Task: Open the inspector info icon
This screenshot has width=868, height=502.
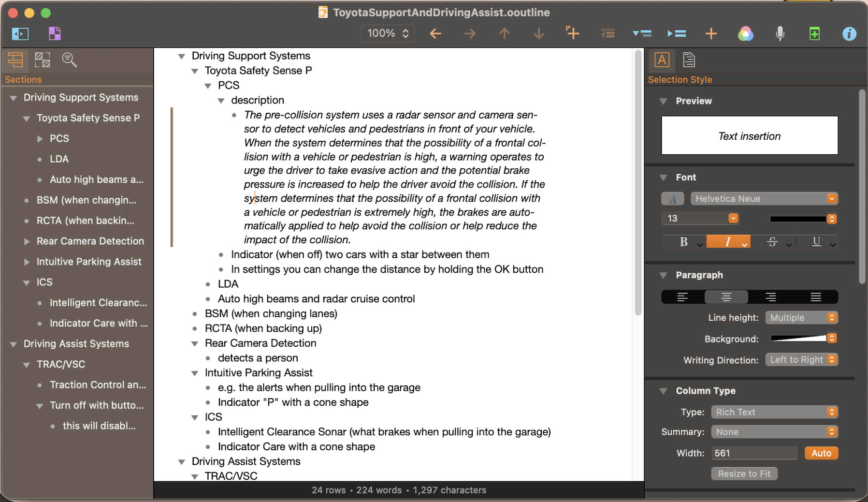Action: (849, 33)
